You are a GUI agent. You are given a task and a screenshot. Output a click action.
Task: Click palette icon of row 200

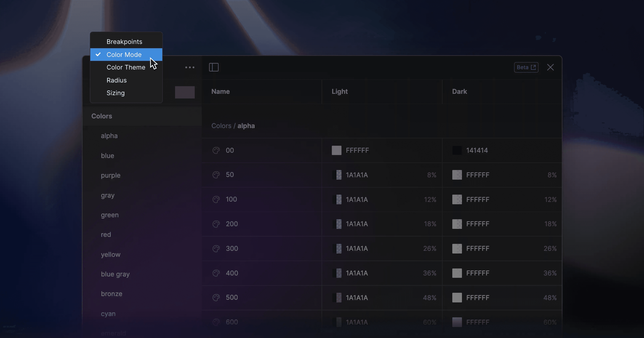point(216,224)
